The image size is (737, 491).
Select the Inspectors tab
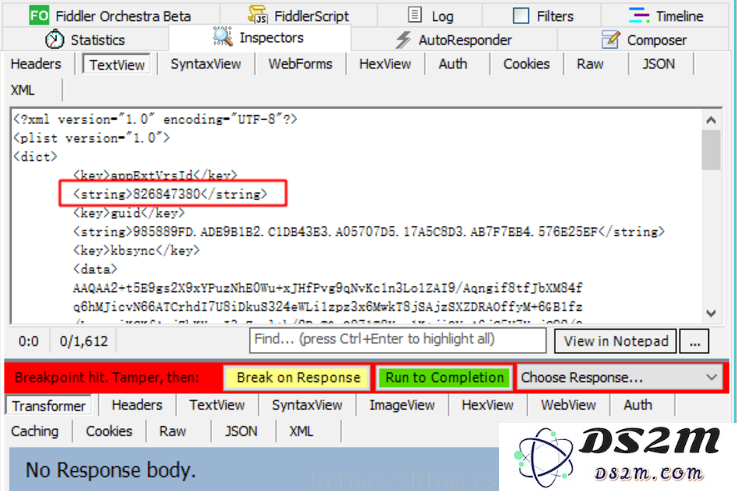[x=259, y=38]
